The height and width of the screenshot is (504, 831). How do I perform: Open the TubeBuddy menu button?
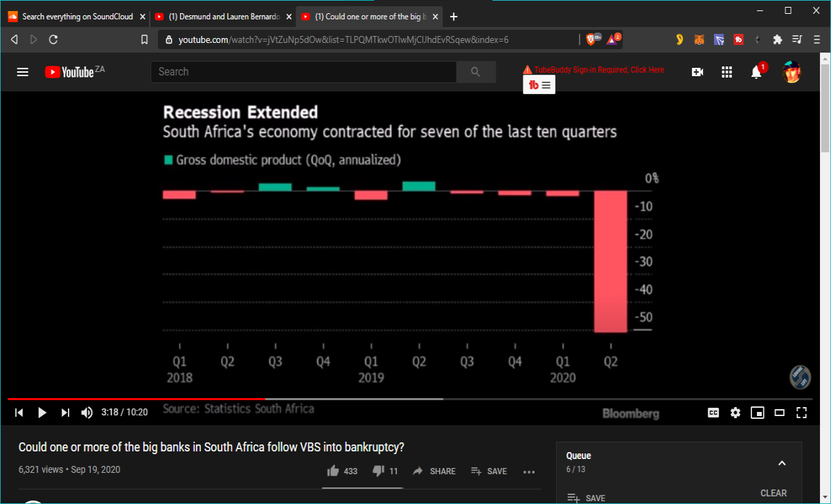[539, 85]
